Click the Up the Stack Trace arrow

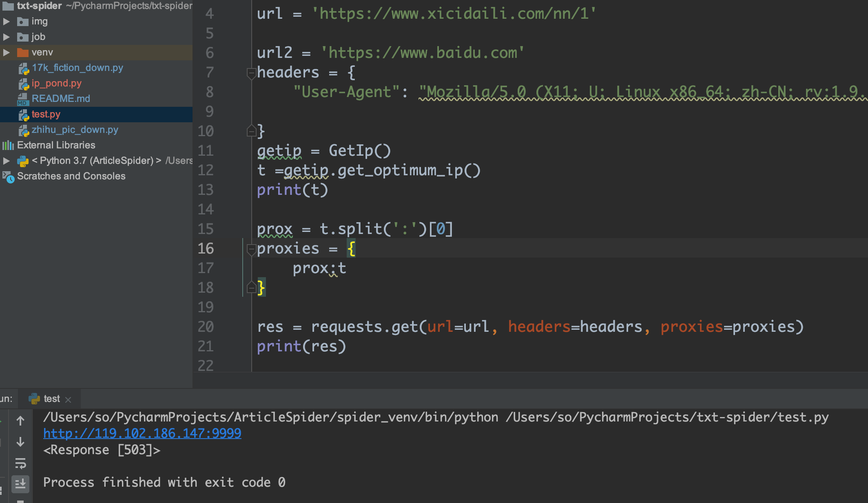(x=20, y=421)
